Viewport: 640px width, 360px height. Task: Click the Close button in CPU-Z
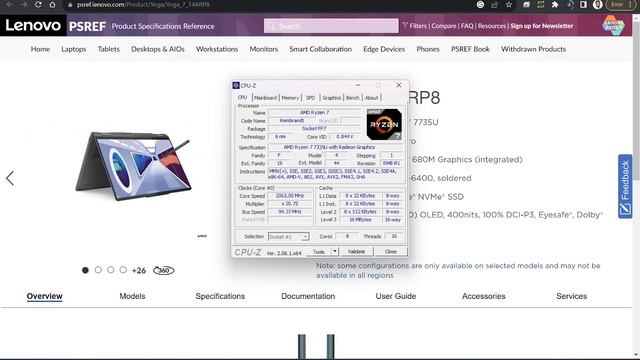391,251
